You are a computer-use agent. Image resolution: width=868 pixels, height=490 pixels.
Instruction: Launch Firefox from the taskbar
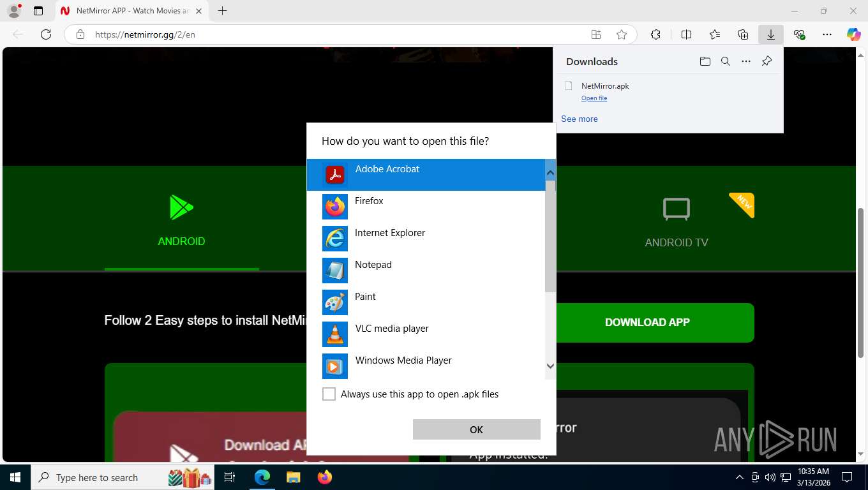[325, 477]
